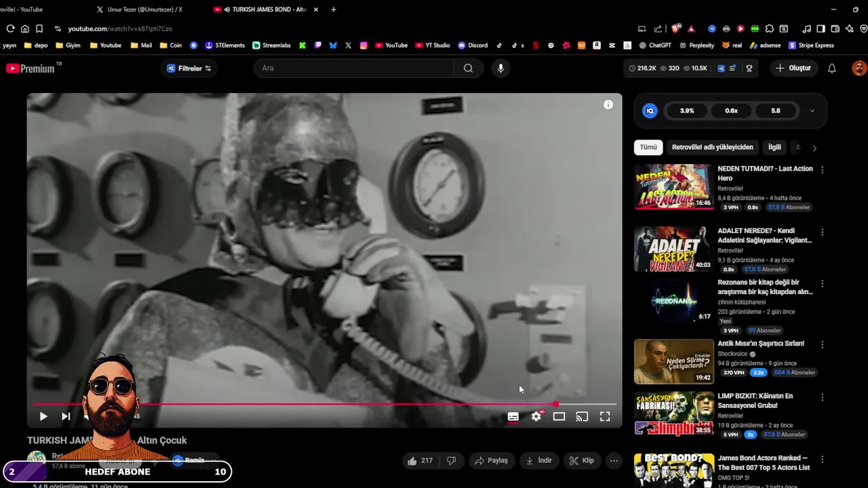Open the YT Studio bookmark

point(432,45)
